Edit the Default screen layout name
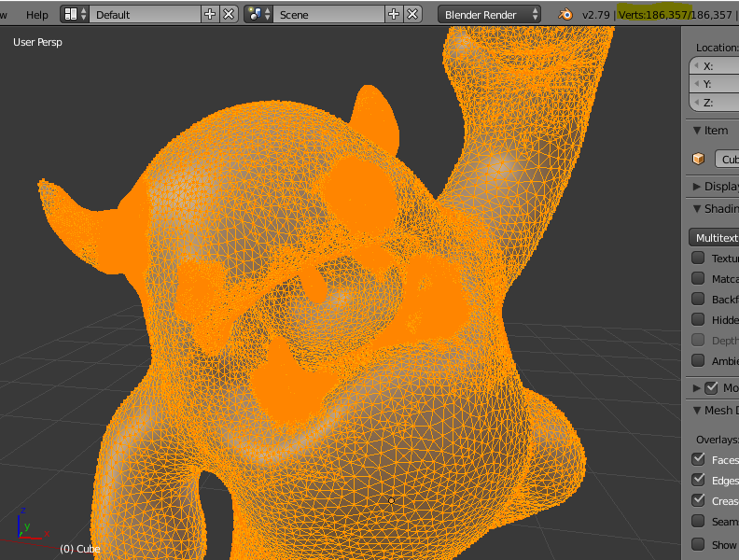The width and height of the screenshot is (739, 560). pos(146,15)
